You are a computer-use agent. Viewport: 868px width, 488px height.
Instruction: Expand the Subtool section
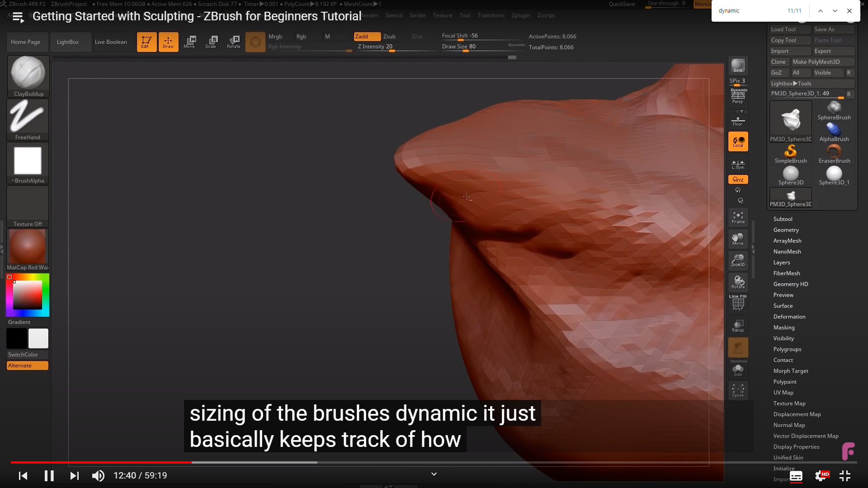(x=783, y=219)
